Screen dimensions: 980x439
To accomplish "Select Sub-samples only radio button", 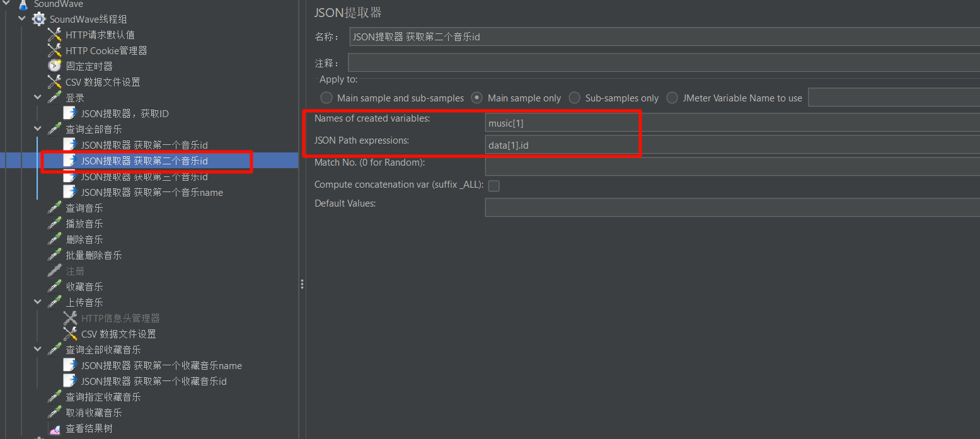I will point(574,98).
